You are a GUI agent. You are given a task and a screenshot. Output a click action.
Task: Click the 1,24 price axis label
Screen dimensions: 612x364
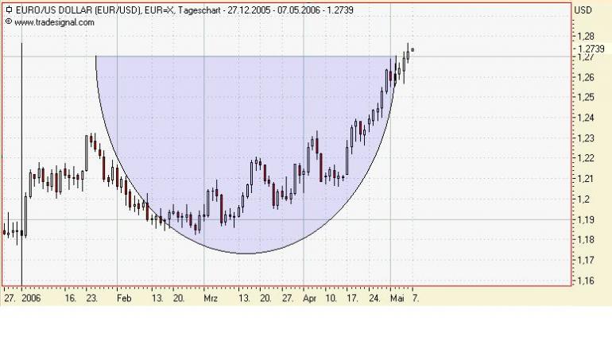(586, 118)
